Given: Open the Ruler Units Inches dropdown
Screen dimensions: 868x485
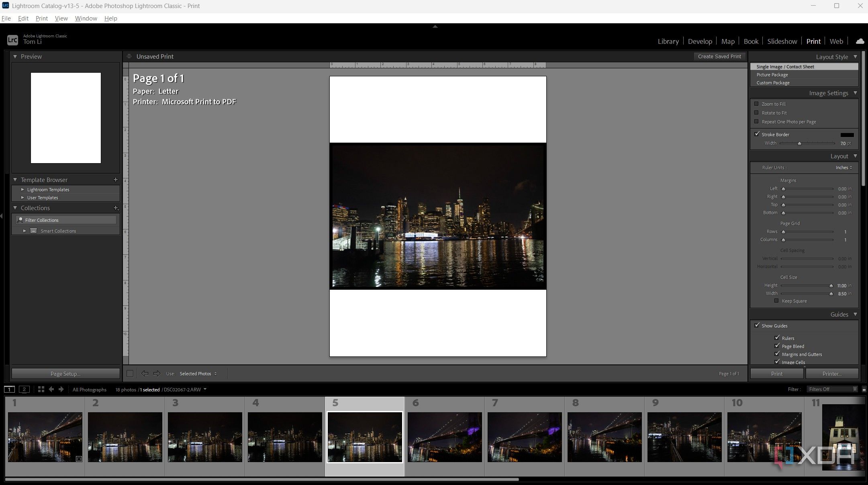Looking at the screenshot, I should click(844, 168).
